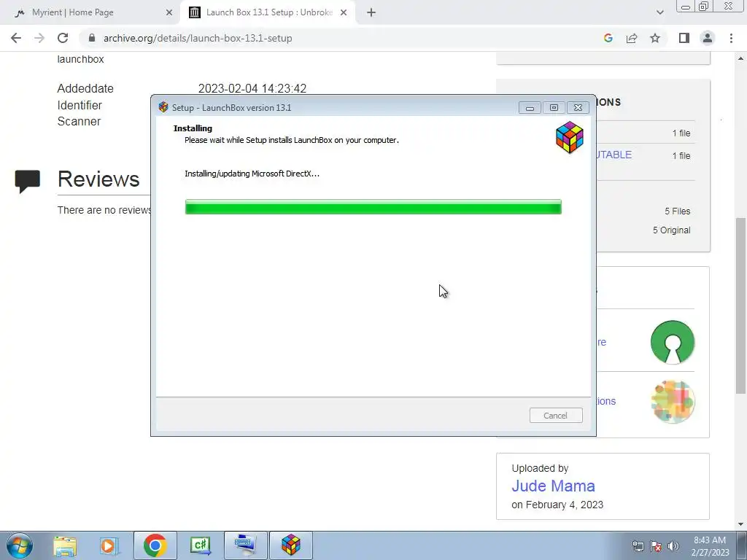This screenshot has width=747, height=560.
Task: Toggle the browser side panel
Action: pyautogui.click(x=684, y=38)
